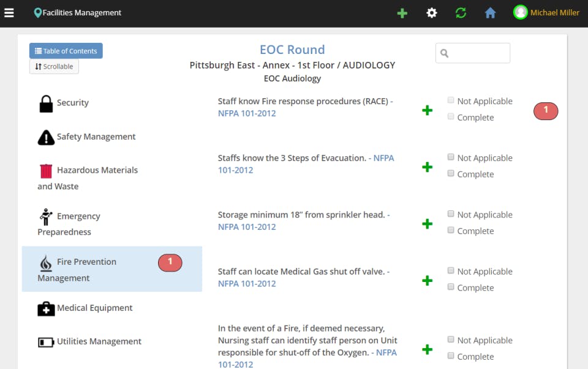Open the Table of Contents

[x=66, y=51]
